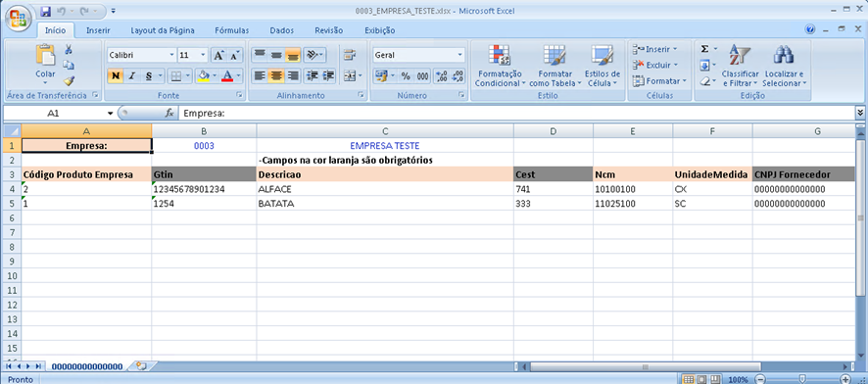This screenshot has height=384, width=868.
Task: Click the Office Button orb
Action: click(18, 19)
